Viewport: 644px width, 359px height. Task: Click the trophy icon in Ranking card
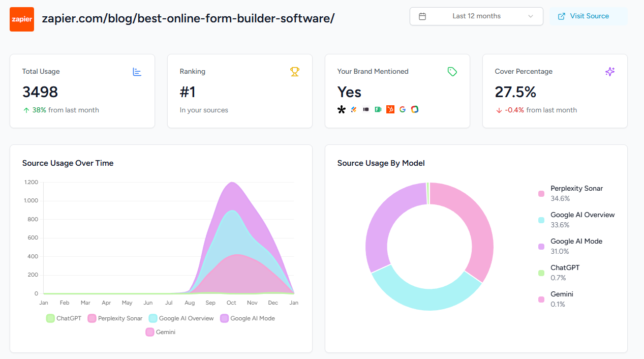pos(295,72)
